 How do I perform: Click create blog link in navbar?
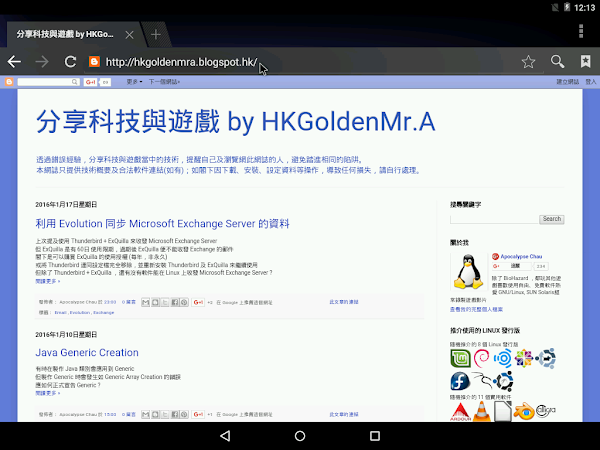[x=567, y=82]
